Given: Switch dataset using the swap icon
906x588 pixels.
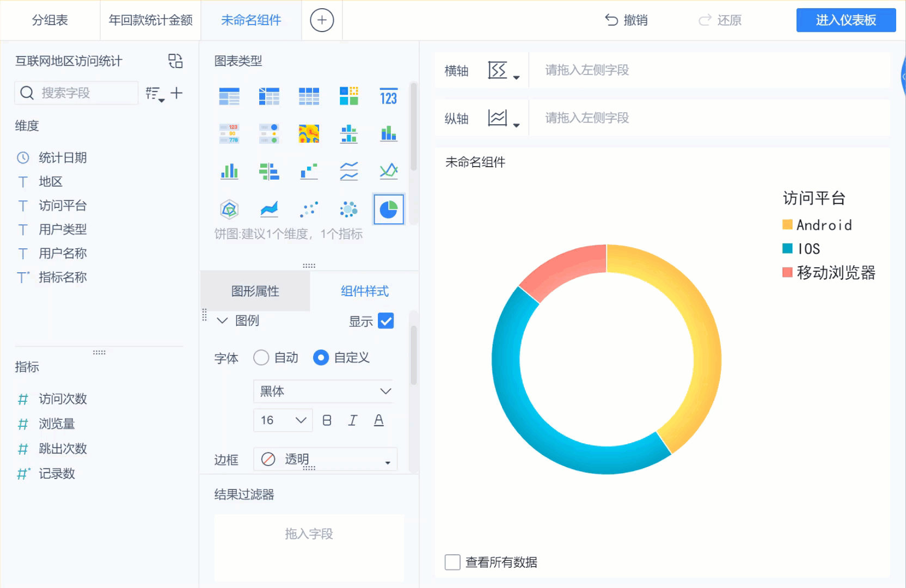Looking at the screenshot, I should tap(175, 61).
